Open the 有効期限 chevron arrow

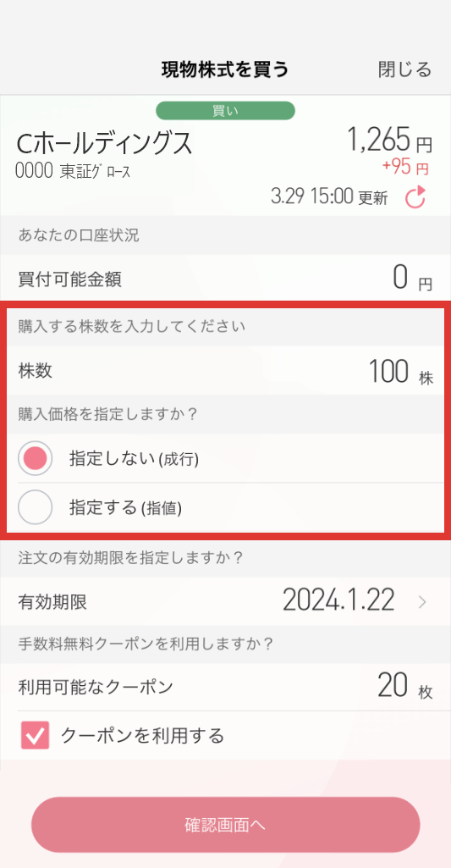(423, 602)
